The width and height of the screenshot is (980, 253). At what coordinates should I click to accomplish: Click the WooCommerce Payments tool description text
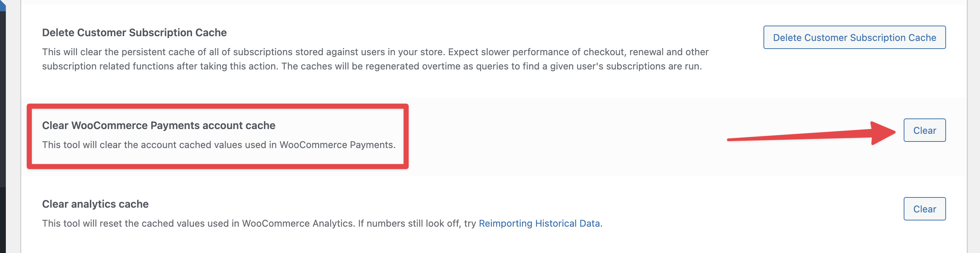(219, 145)
